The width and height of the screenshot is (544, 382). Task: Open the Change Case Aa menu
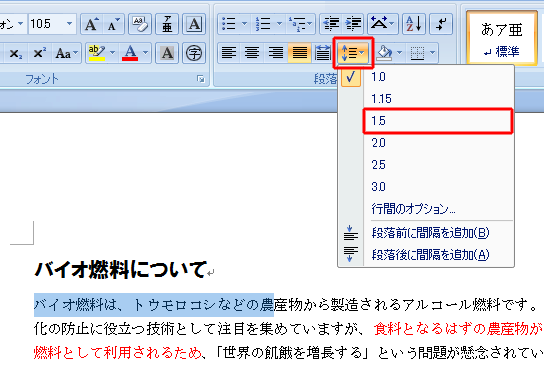pyautogui.click(x=66, y=53)
